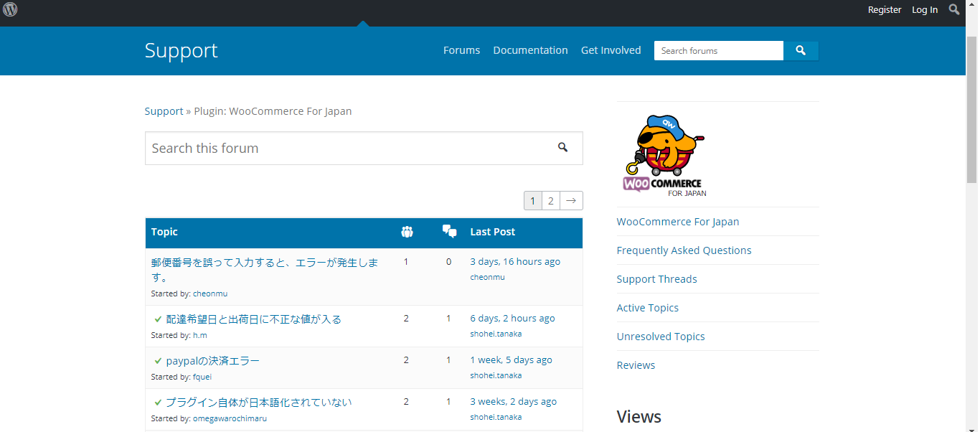Image resolution: width=980 pixels, height=432 pixels.
Task: Open the Register link
Action: tap(885, 10)
